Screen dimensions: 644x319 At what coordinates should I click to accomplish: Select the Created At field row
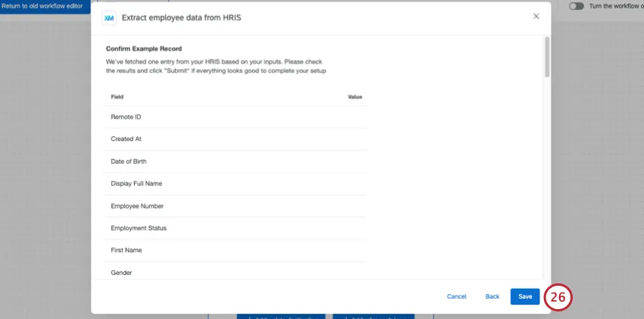[x=235, y=139]
